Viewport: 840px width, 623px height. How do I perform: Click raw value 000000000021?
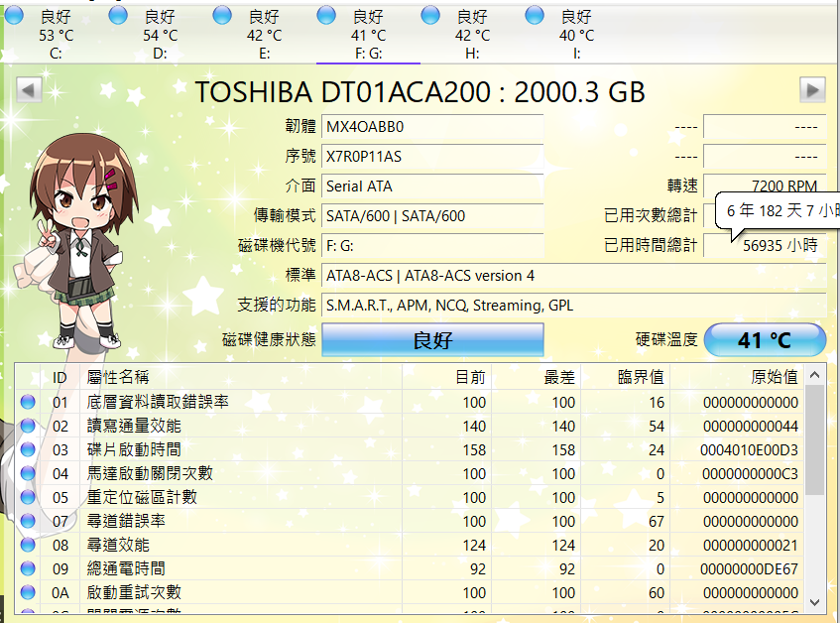click(x=751, y=546)
